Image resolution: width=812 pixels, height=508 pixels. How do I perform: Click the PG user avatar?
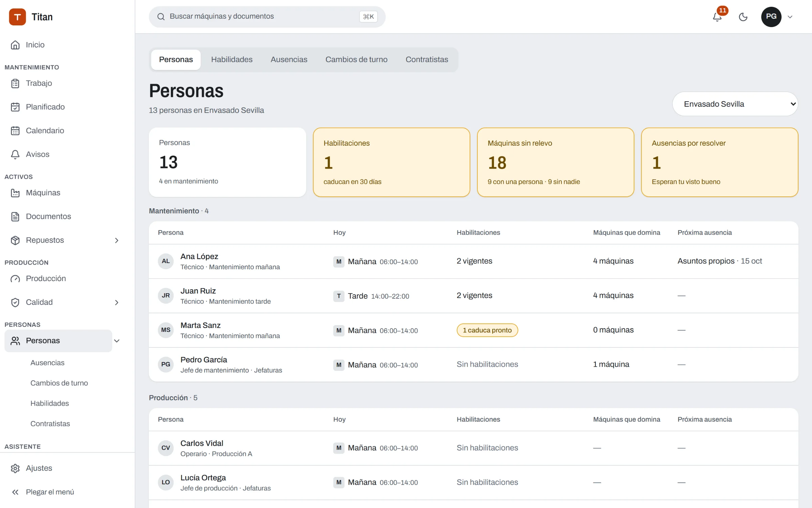pyautogui.click(x=771, y=17)
